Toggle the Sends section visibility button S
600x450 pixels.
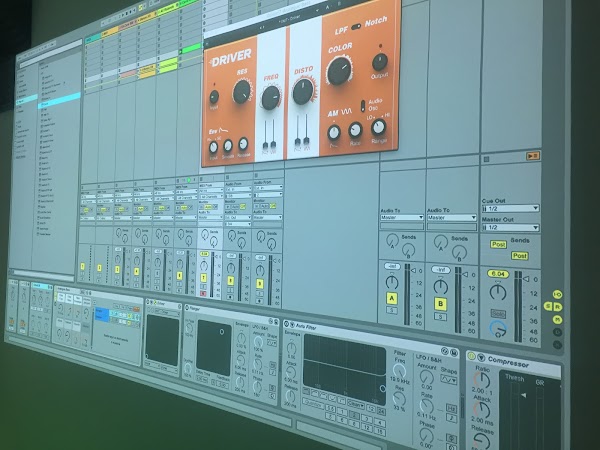pyautogui.click(x=548, y=306)
